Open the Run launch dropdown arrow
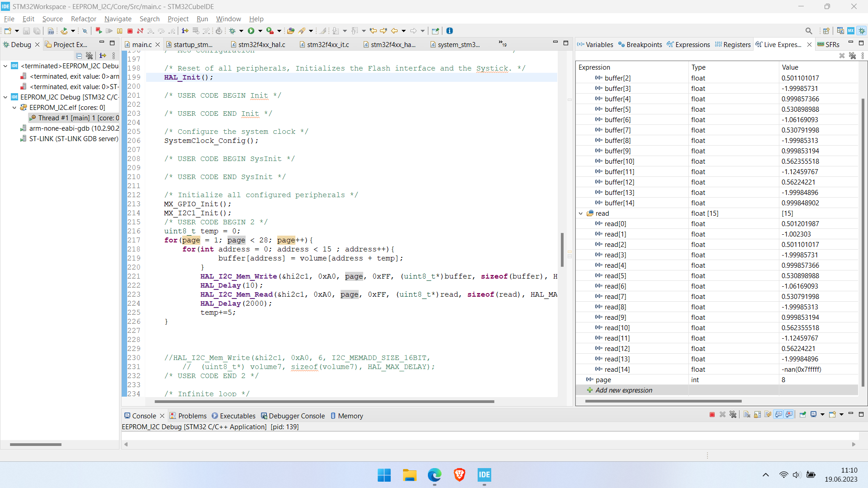Screen dimensions: 868x488 point(260,31)
